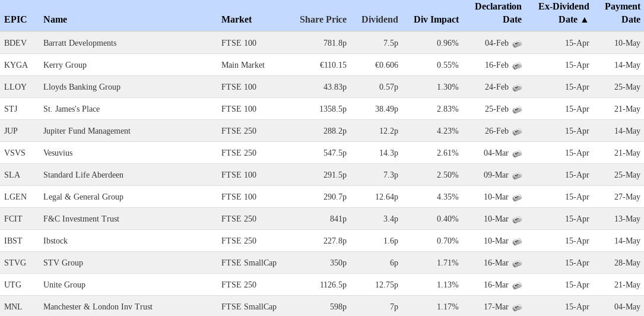Viewport: 644px width, 316px height.
Task: Open the news icon in STV Group row
Action: 517,263
